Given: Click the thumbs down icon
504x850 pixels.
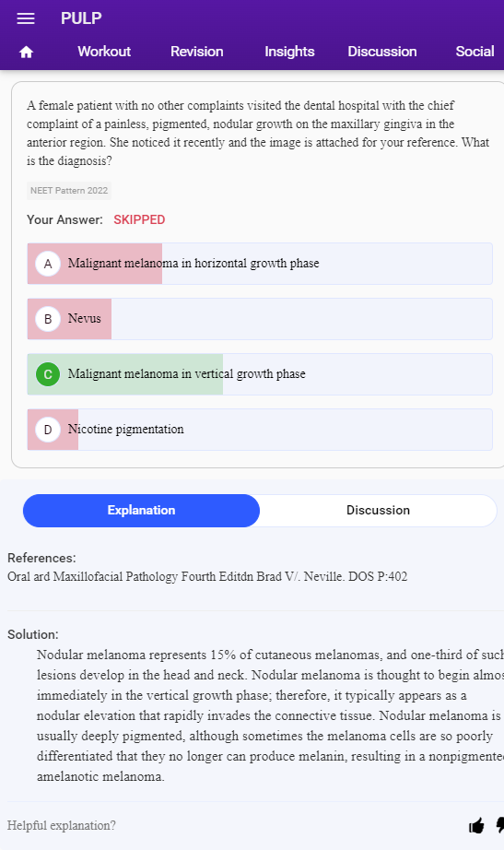Looking at the screenshot, I should (x=499, y=826).
